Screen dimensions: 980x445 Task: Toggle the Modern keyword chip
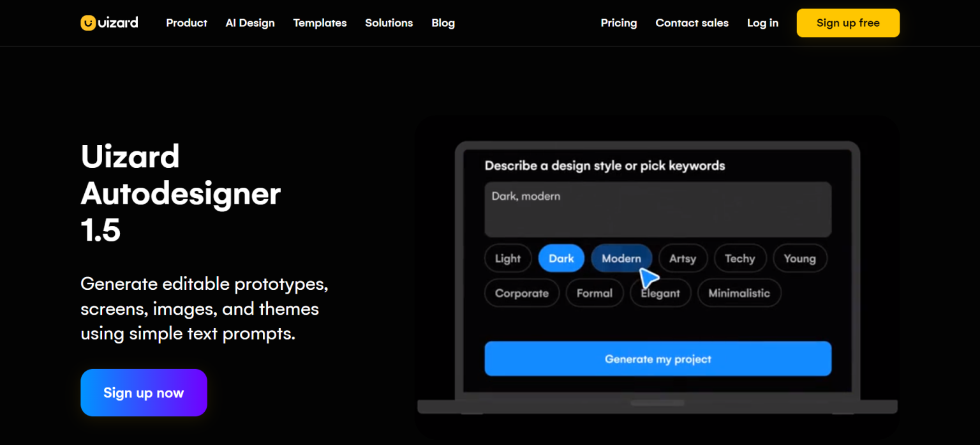point(621,259)
